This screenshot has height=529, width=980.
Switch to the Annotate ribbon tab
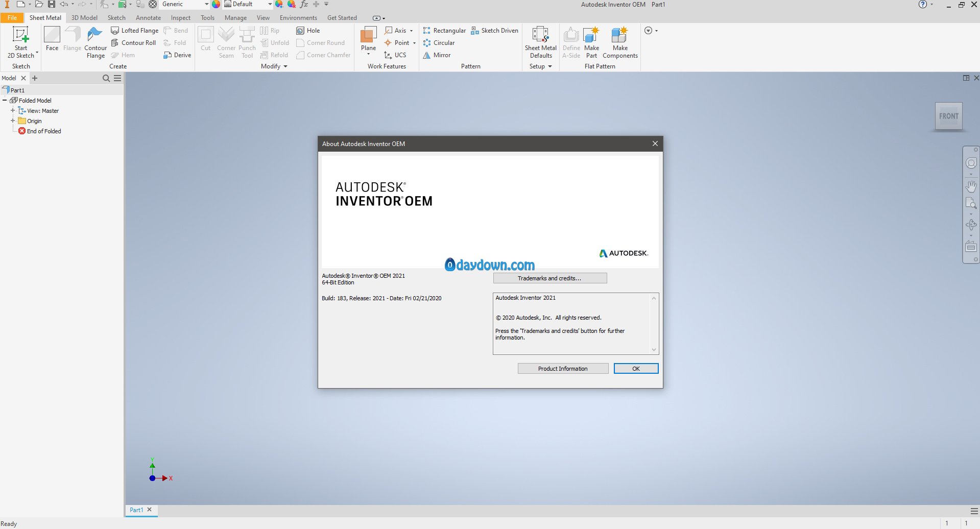[148, 18]
